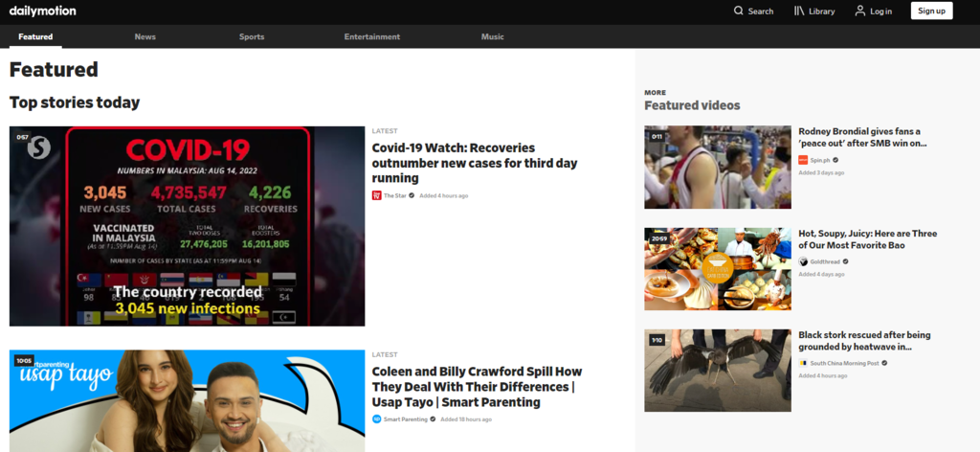Screen dimensions: 980x452
Task: Play the basketball player video thumbnail
Action: (x=718, y=167)
